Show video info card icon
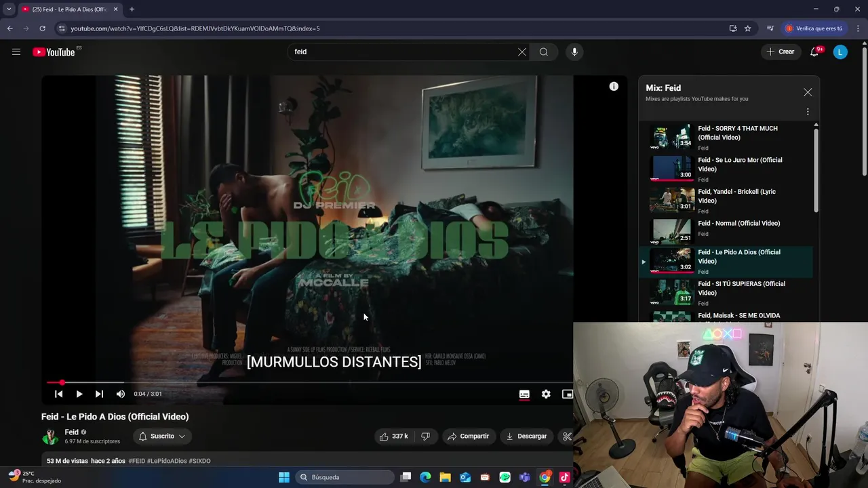This screenshot has height=488, width=868. pos(614,86)
